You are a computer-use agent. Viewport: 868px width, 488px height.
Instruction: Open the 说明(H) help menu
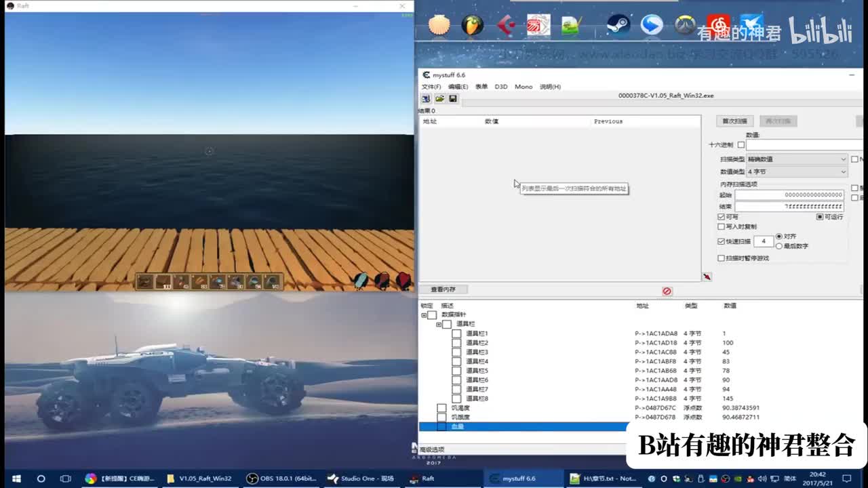(x=550, y=87)
